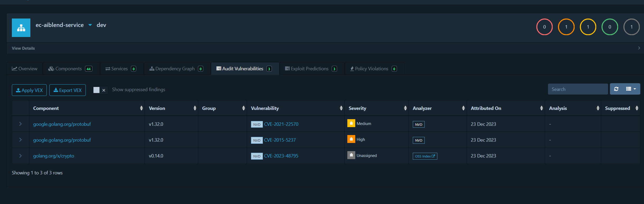The height and width of the screenshot is (204, 644).
Task: Click the red critical severity circle
Action: (x=544, y=27)
